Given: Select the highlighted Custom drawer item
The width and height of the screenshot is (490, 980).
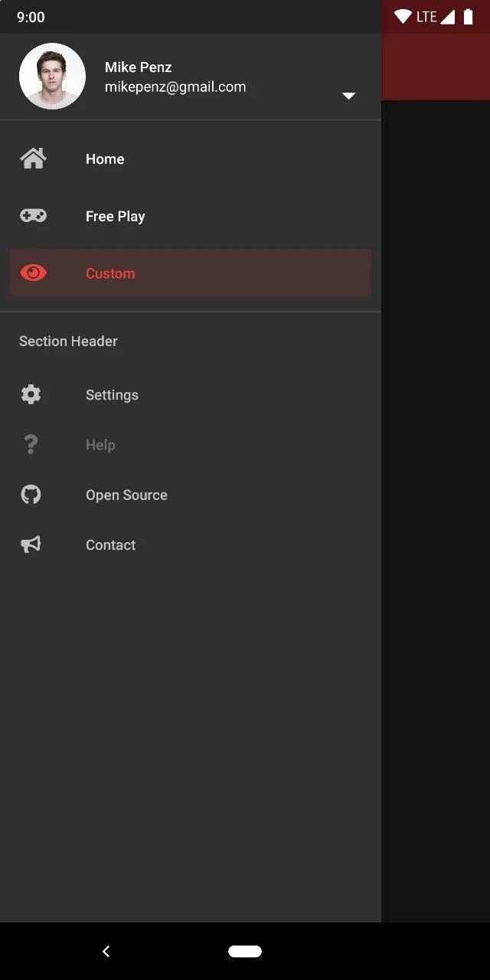Looking at the screenshot, I should tap(110, 273).
